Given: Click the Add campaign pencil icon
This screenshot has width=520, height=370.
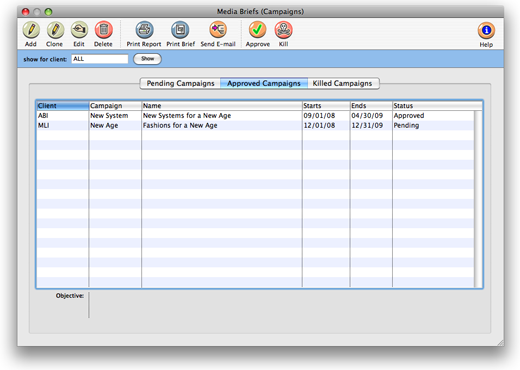Looking at the screenshot, I should click(31, 30).
